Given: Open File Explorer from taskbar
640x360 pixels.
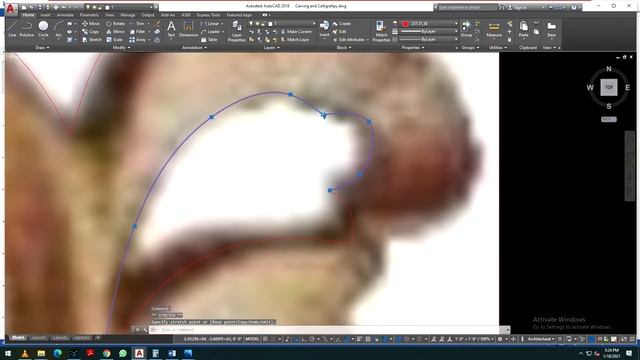Looking at the screenshot, I should (41, 353).
